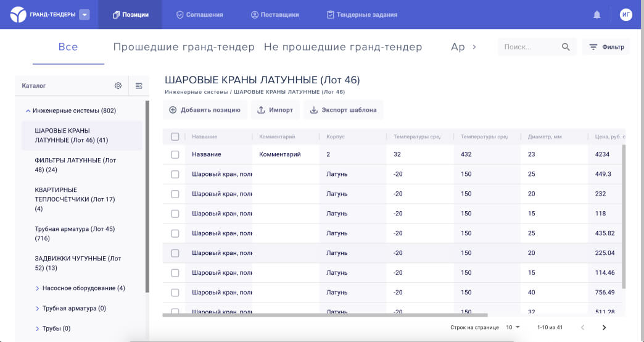Select Не прошедшие гранд-тендер tab
644x342 pixels.
tap(343, 47)
